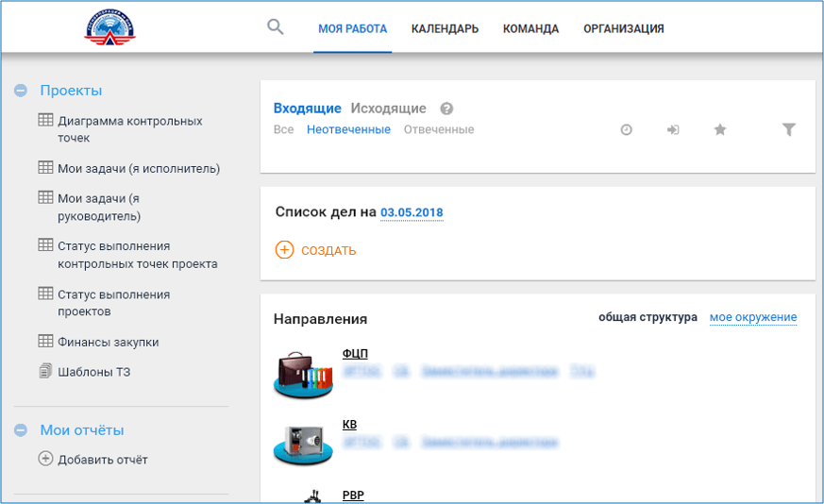Viewport: 824px width, 504px height.
Task: Click the organization logo
Action: click(109, 27)
